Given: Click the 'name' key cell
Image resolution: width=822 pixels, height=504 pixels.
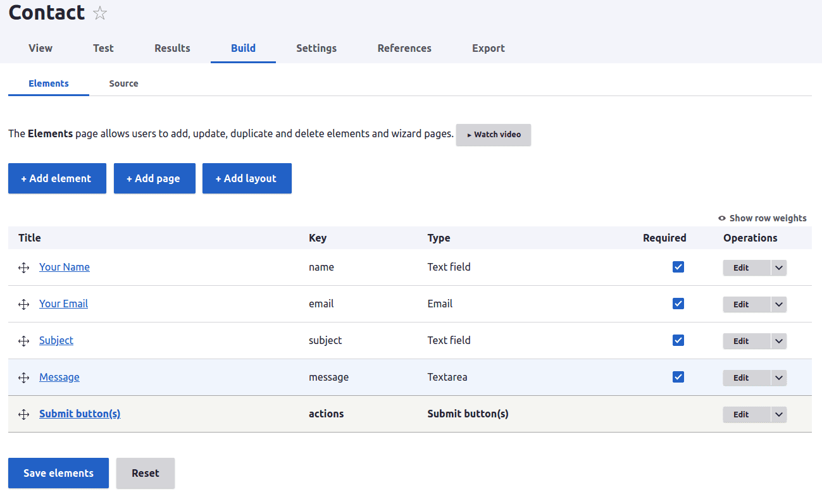Looking at the screenshot, I should [x=321, y=267].
